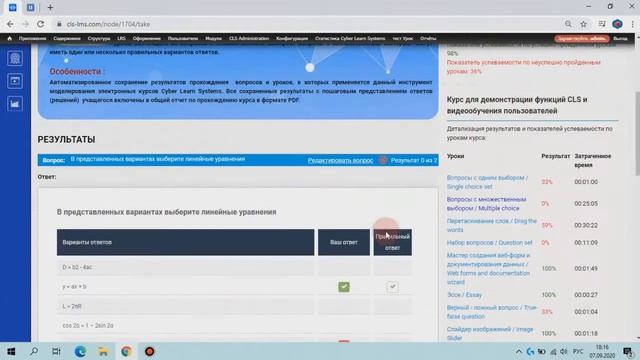Open 'Конфигурация' admin menu
This screenshot has height=360, width=640.
292,38
